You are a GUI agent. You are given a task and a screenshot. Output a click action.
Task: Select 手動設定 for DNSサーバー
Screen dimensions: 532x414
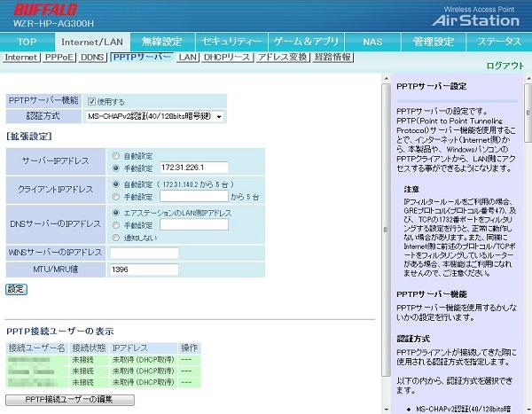(x=116, y=225)
